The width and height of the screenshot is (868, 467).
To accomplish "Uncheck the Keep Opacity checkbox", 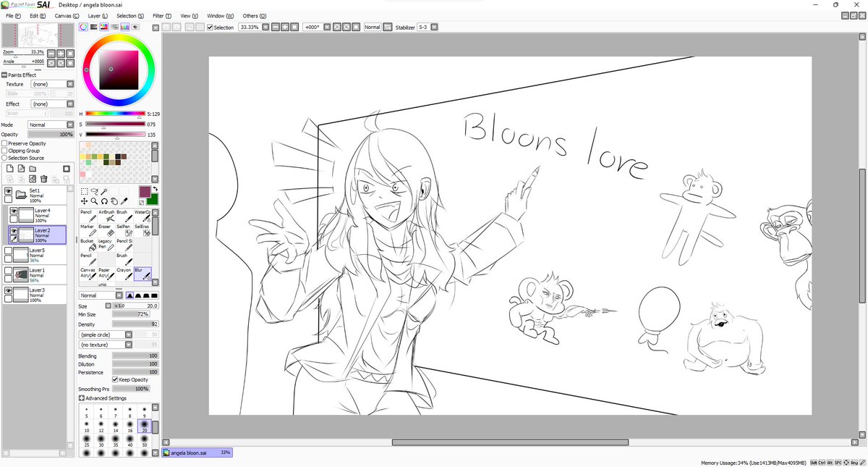I will 115,379.
